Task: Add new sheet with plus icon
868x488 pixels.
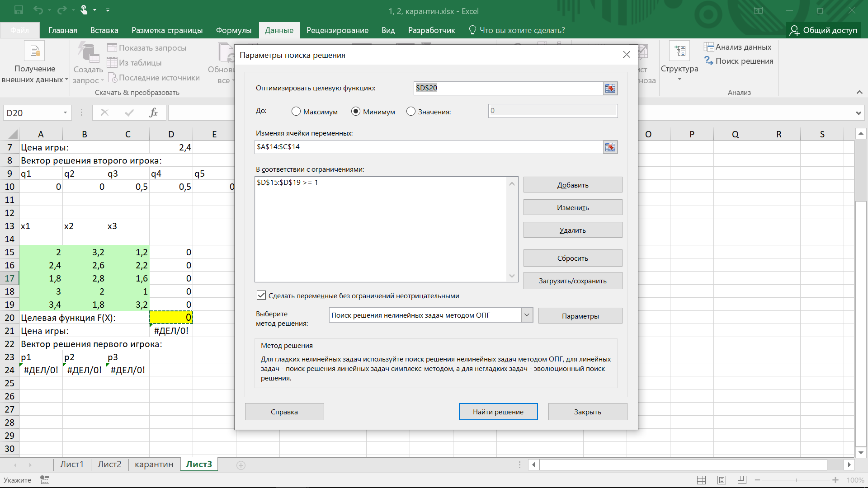Action: pos(241,465)
